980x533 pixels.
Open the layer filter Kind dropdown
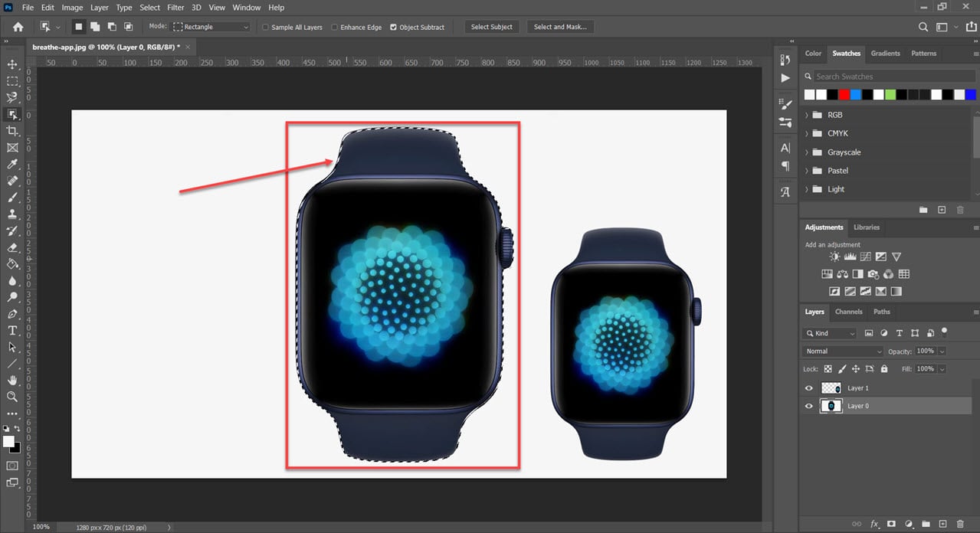tap(830, 333)
